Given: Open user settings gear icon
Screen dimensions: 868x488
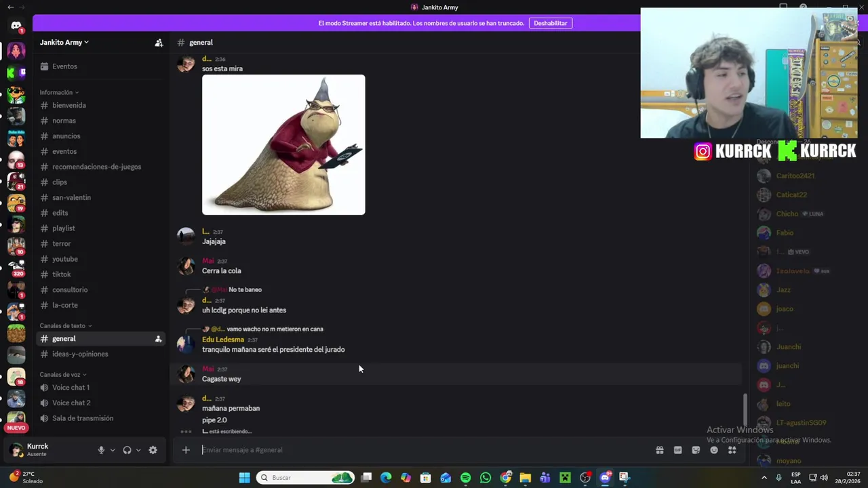Looking at the screenshot, I should (153, 450).
